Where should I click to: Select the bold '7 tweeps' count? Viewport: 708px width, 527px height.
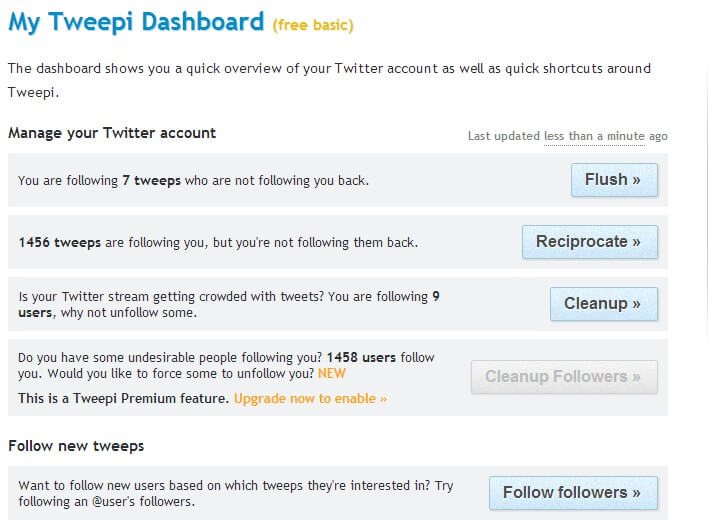148,181
